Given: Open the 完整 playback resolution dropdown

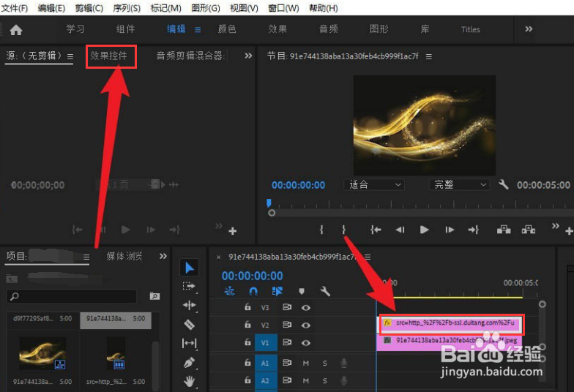Looking at the screenshot, I should (460, 184).
